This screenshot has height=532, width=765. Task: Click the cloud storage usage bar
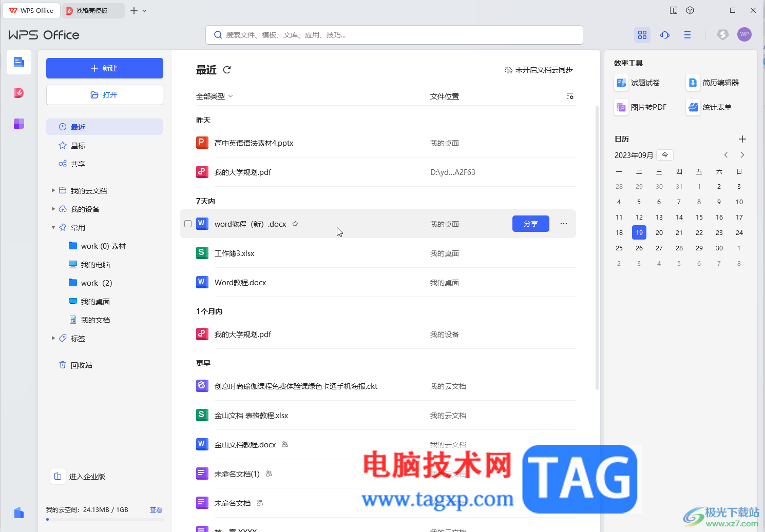tap(105, 519)
